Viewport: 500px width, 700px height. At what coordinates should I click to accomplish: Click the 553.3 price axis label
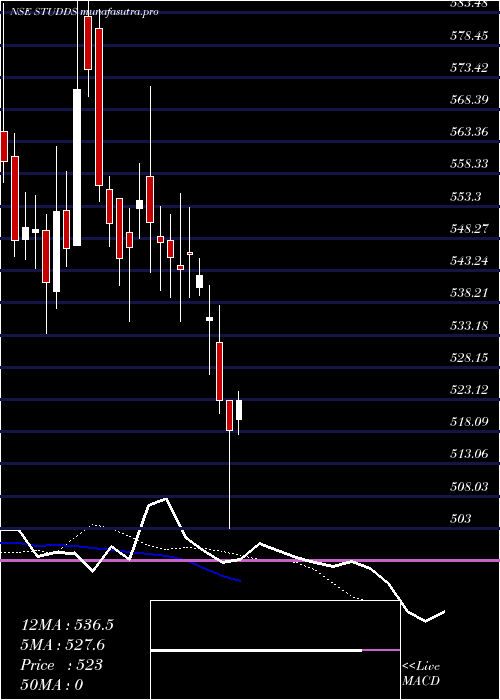pos(466,196)
